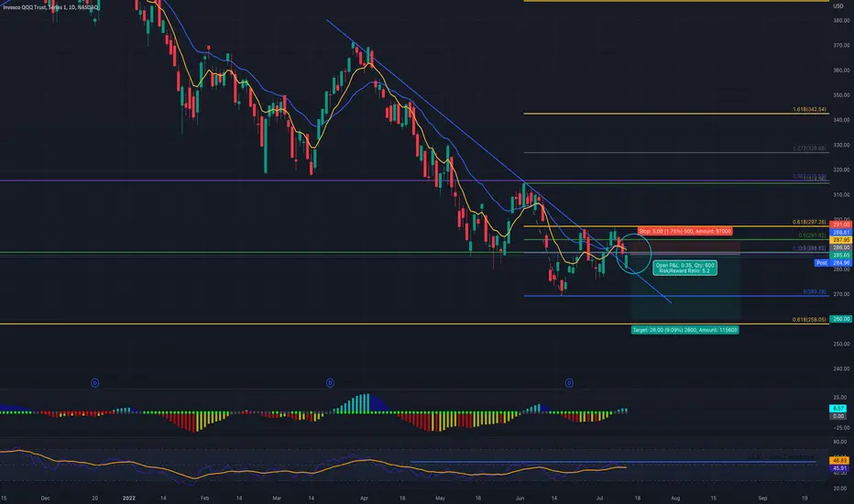The image size is (854, 504).
Task: Click the gray 0.00 indicator value tag
Action: click(838, 416)
